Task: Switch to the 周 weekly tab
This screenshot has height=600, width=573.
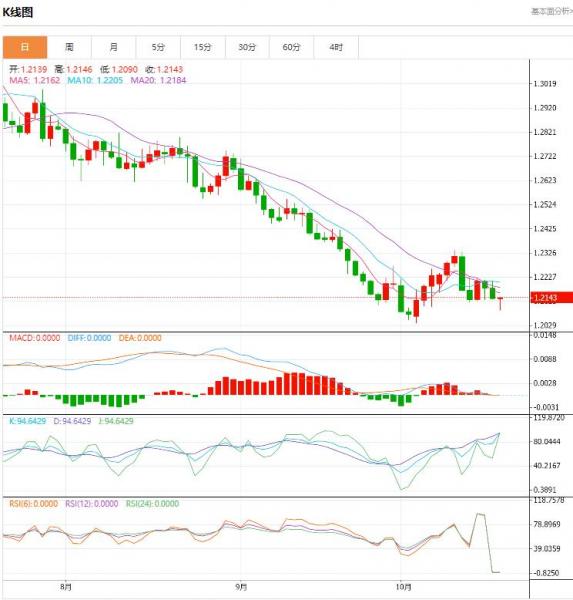Action: (x=69, y=47)
